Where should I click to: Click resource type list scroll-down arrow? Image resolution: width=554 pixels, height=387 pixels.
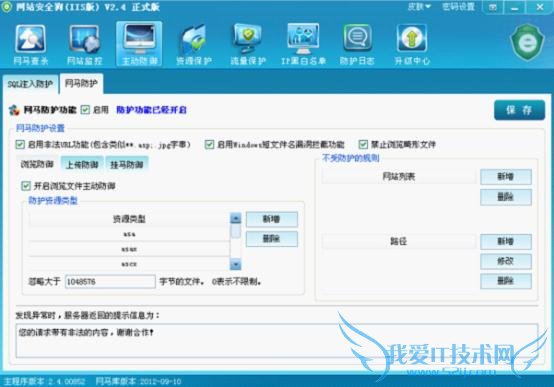[x=235, y=264]
